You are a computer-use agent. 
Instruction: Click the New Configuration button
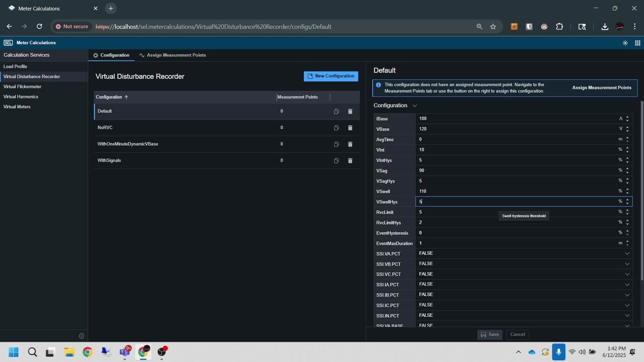pos(331,76)
